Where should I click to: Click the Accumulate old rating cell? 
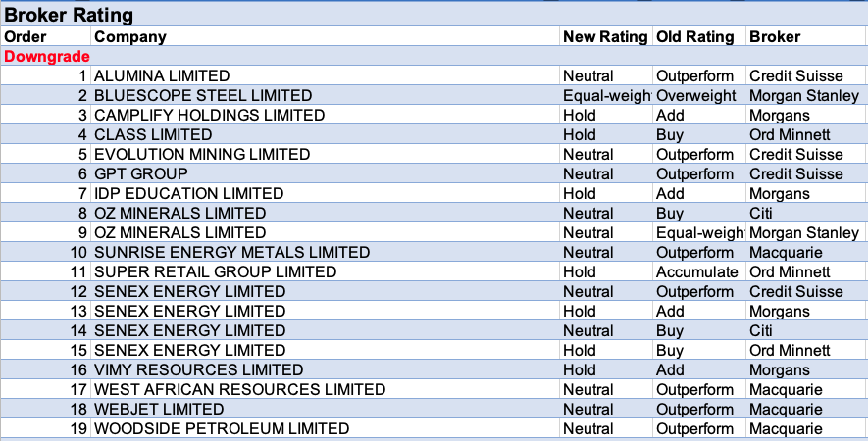coord(696,271)
